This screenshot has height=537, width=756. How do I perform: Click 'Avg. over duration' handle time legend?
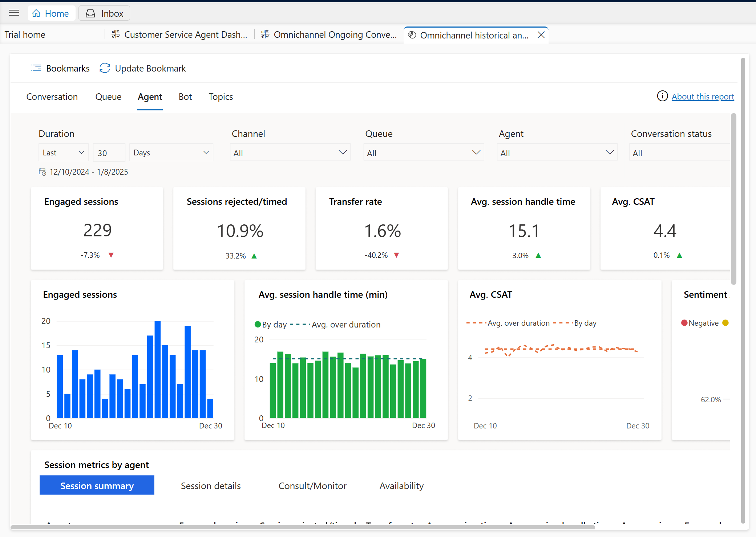[x=335, y=325]
